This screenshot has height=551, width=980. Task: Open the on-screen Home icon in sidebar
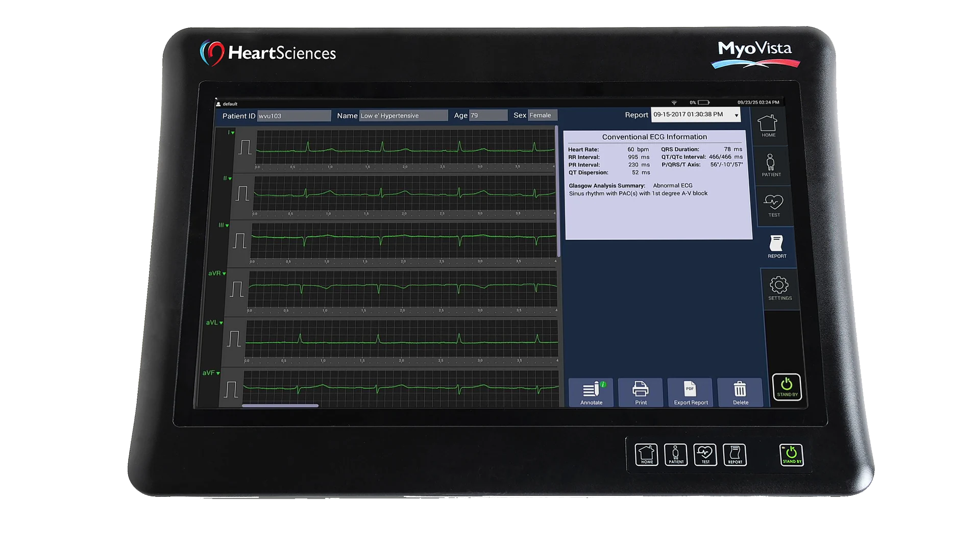click(768, 126)
